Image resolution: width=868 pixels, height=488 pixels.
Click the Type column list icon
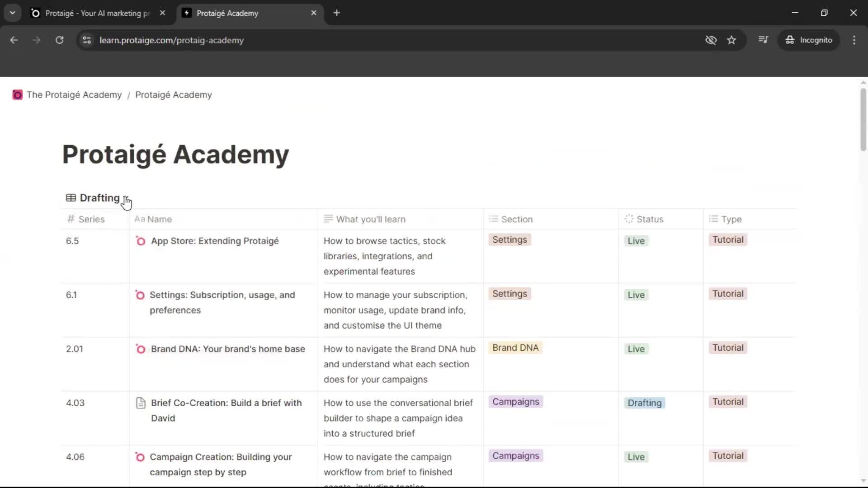coord(713,219)
